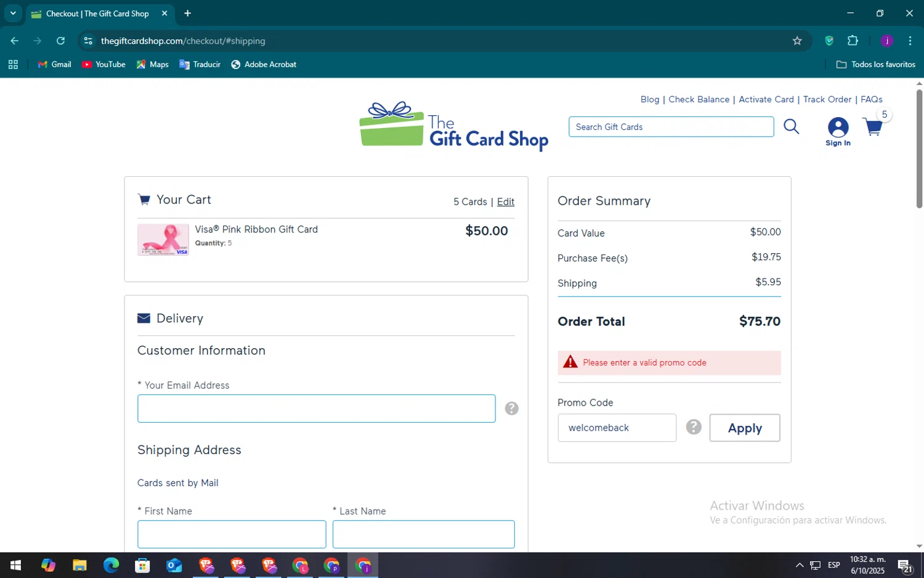
Task: Focus the Your Email Address field
Action: pos(316,409)
